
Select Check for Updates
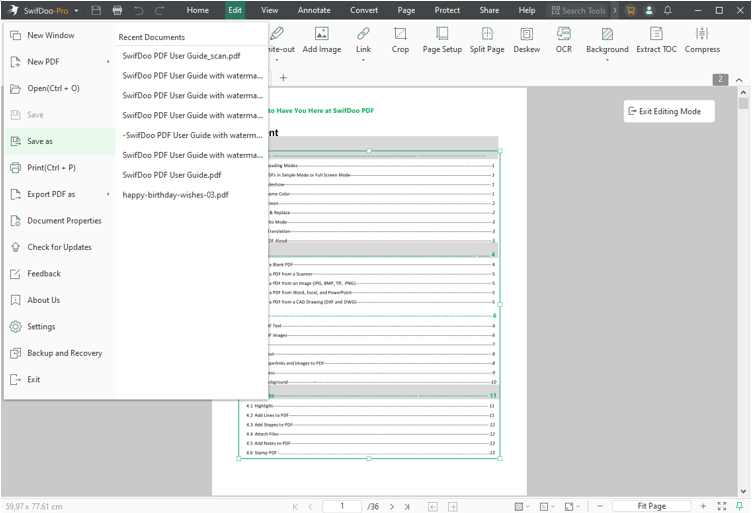tap(59, 247)
